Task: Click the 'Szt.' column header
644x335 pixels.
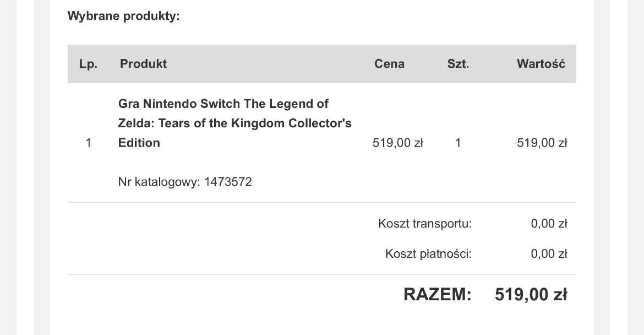Action: [x=458, y=64]
